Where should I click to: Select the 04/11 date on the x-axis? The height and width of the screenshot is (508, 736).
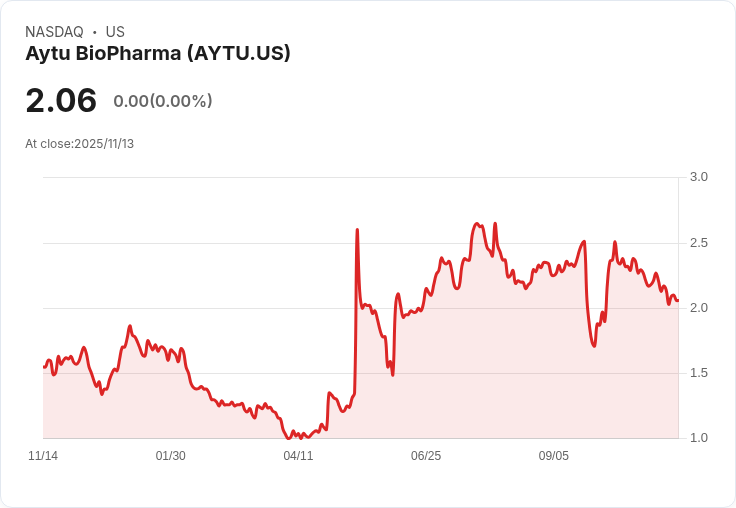point(298,456)
